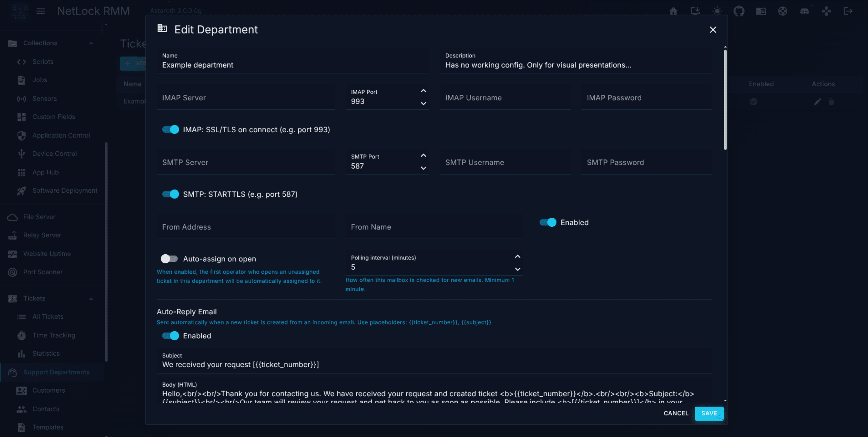Toggle SMTP STARTTLS switch off
Viewport: 868px width, 437px height.
pos(170,194)
